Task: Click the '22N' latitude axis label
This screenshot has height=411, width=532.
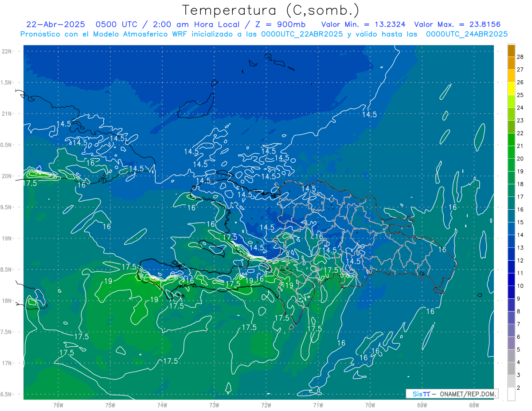Action: (7, 51)
